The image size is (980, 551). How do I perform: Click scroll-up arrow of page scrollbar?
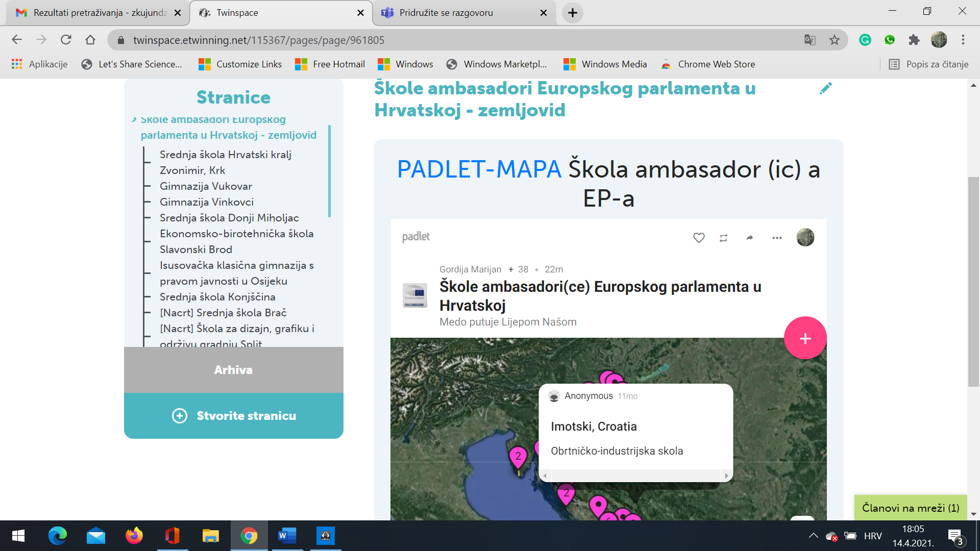coord(973,85)
